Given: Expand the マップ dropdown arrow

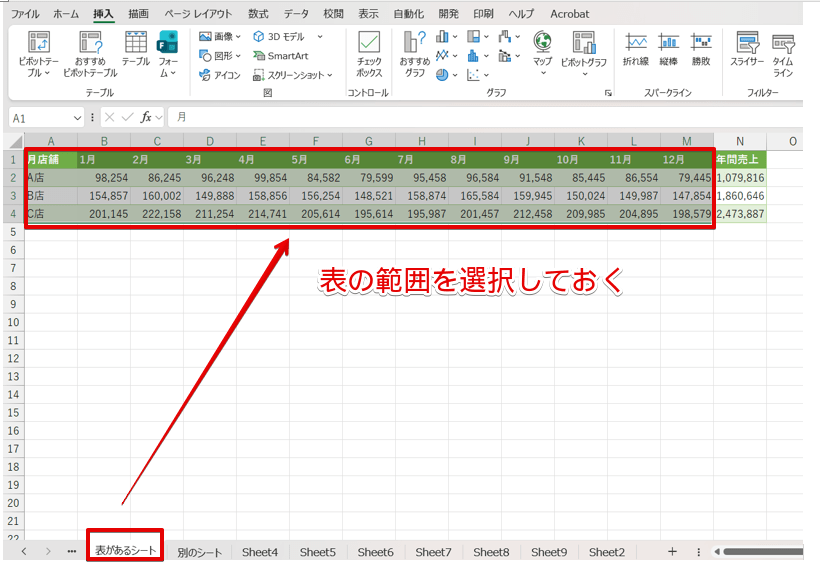Looking at the screenshot, I should pyautogui.click(x=543, y=73).
